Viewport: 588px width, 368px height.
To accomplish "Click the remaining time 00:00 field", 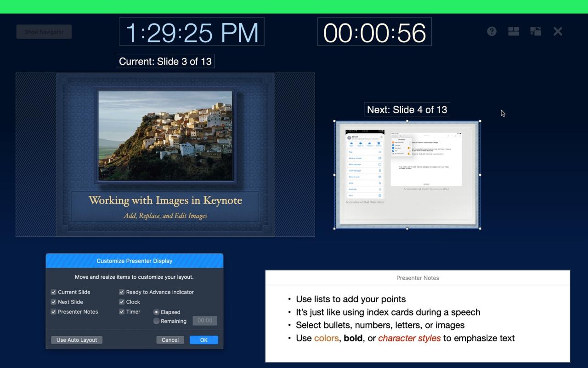I will pyautogui.click(x=205, y=321).
